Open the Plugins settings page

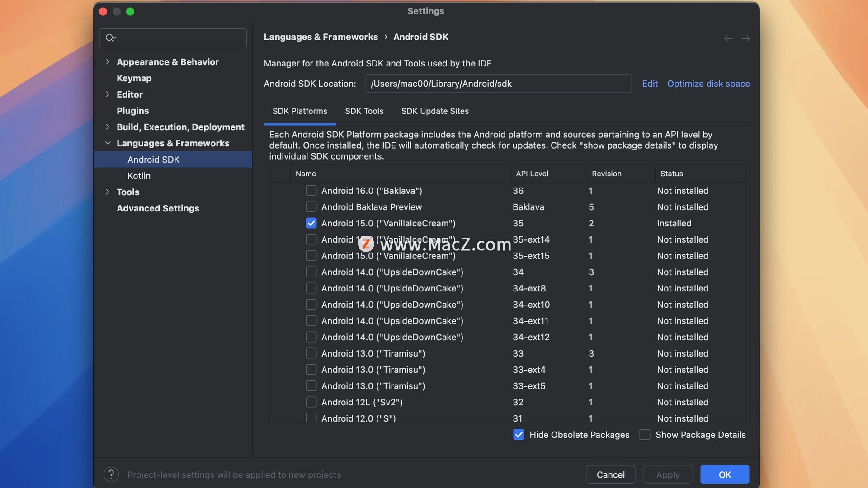coord(132,111)
